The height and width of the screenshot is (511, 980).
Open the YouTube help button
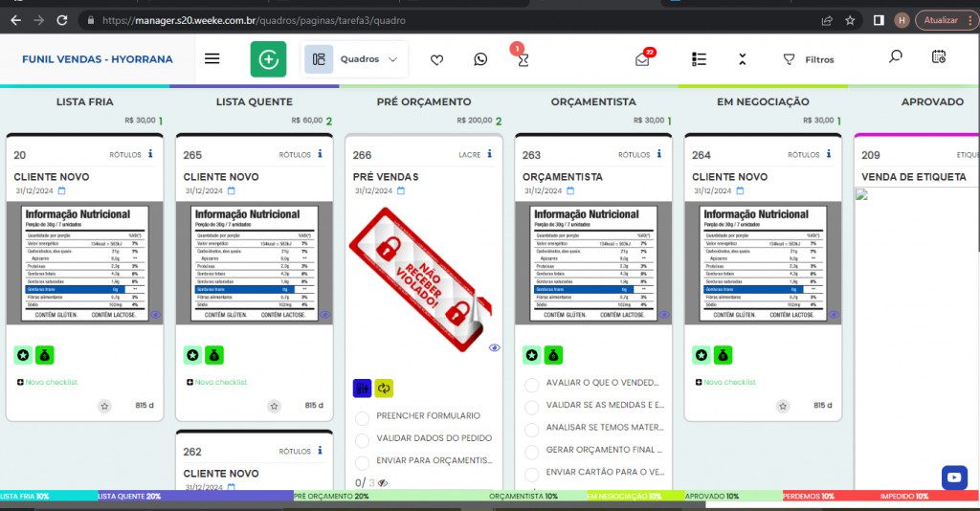(953, 478)
